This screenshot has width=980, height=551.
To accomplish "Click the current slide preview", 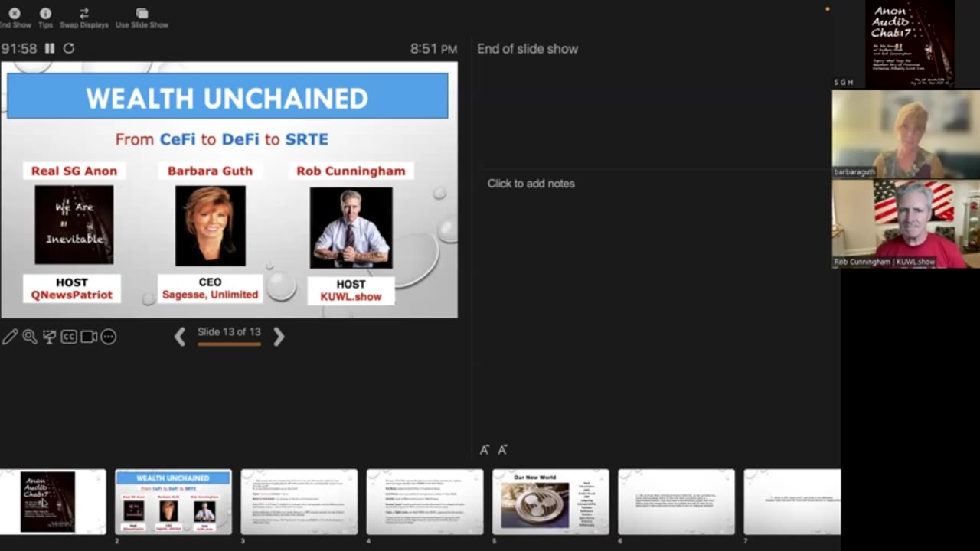I will coord(229,190).
